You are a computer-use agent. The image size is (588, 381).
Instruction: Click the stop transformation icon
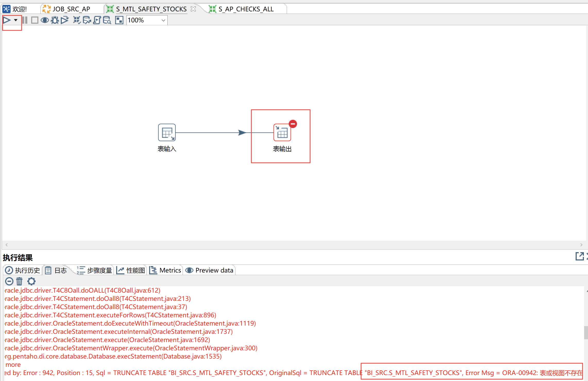click(35, 20)
